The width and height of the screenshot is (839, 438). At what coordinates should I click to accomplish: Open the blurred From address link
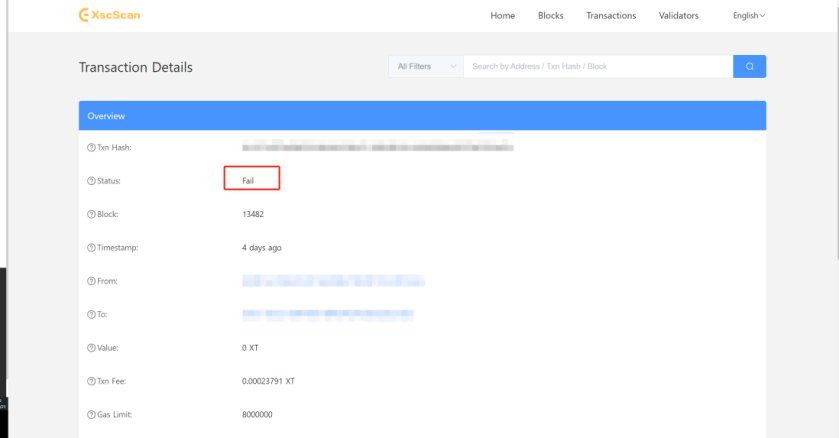click(333, 281)
